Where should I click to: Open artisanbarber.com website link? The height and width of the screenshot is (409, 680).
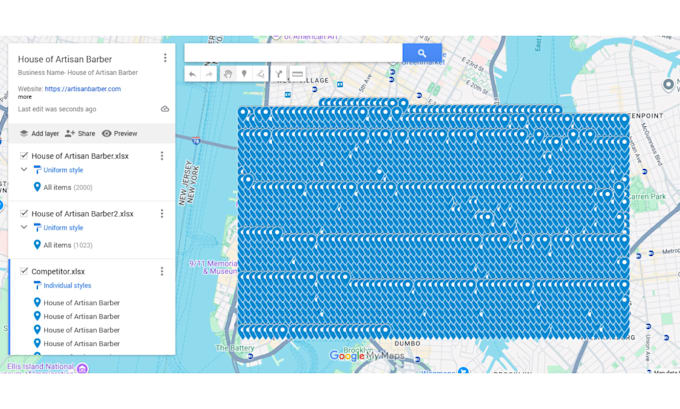tap(83, 89)
